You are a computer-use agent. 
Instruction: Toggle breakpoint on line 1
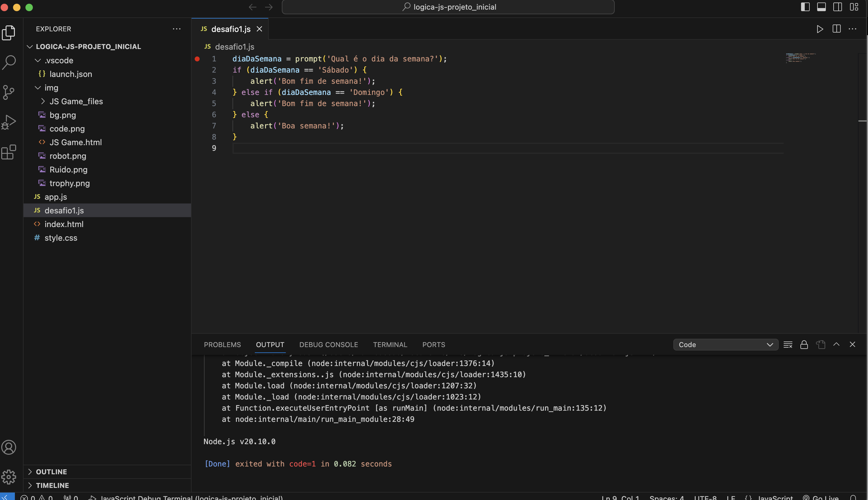tap(197, 59)
